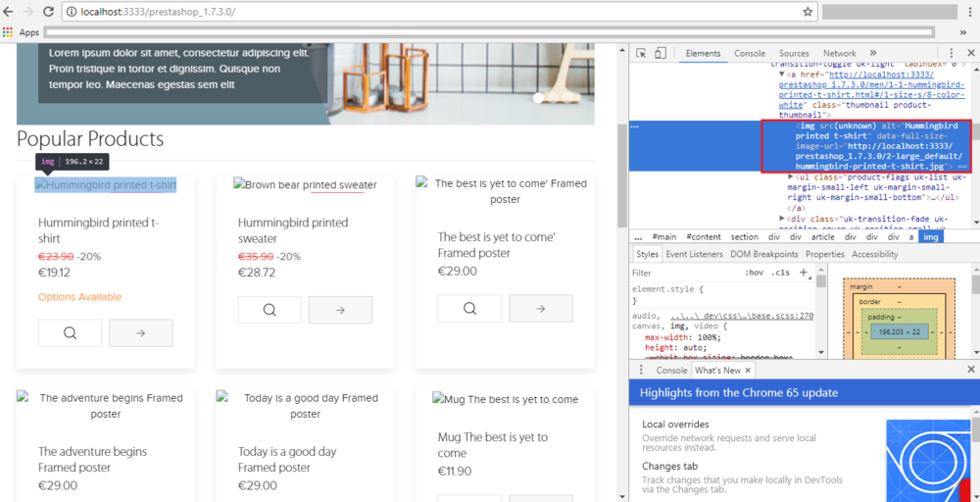Add new style rule plus icon
Image resolution: width=980 pixels, height=502 pixels.
[x=804, y=273]
